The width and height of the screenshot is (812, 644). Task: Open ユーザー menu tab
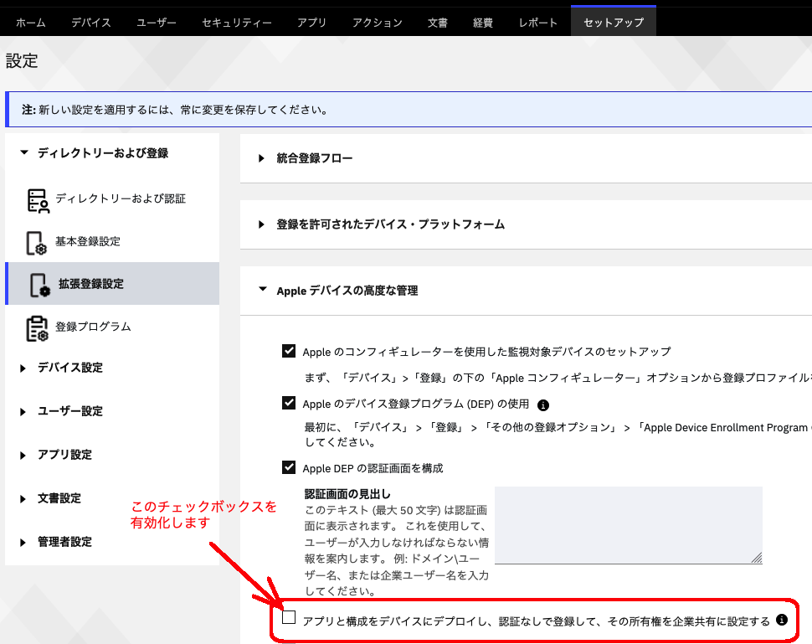[x=157, y=23]
